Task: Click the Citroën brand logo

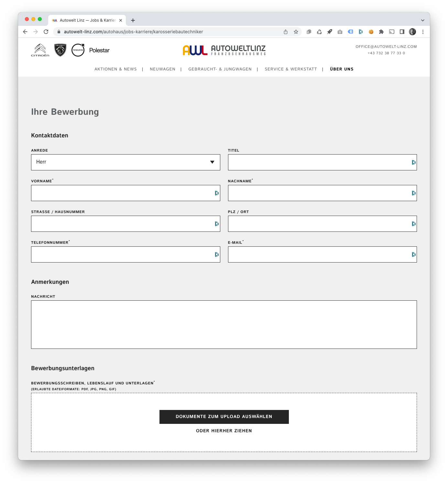Action: click(x=40, y=50)
